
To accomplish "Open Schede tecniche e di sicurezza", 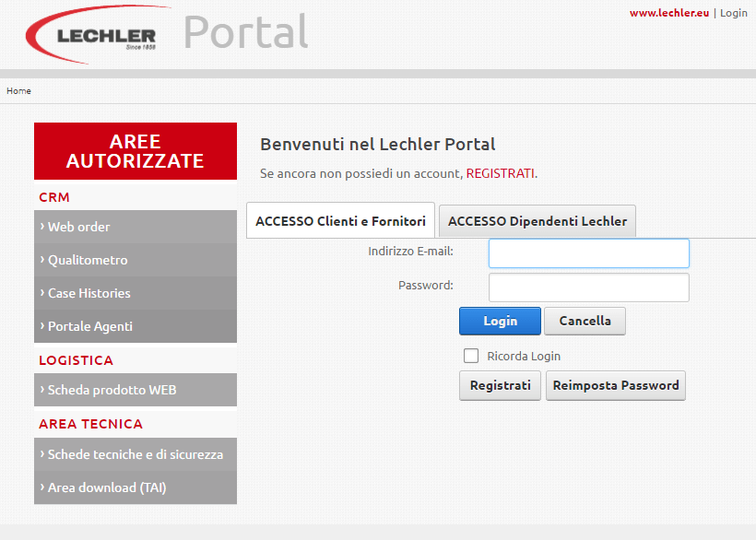I will pyautogui.click(x=136, y=454).
